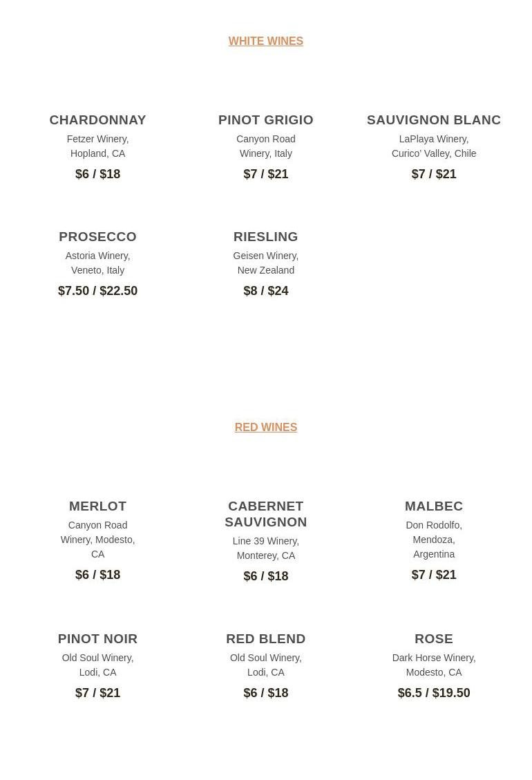Viewport: 532px width, 780px height.
Task: Click the Malbec wine name
Action: pos(433,506)
